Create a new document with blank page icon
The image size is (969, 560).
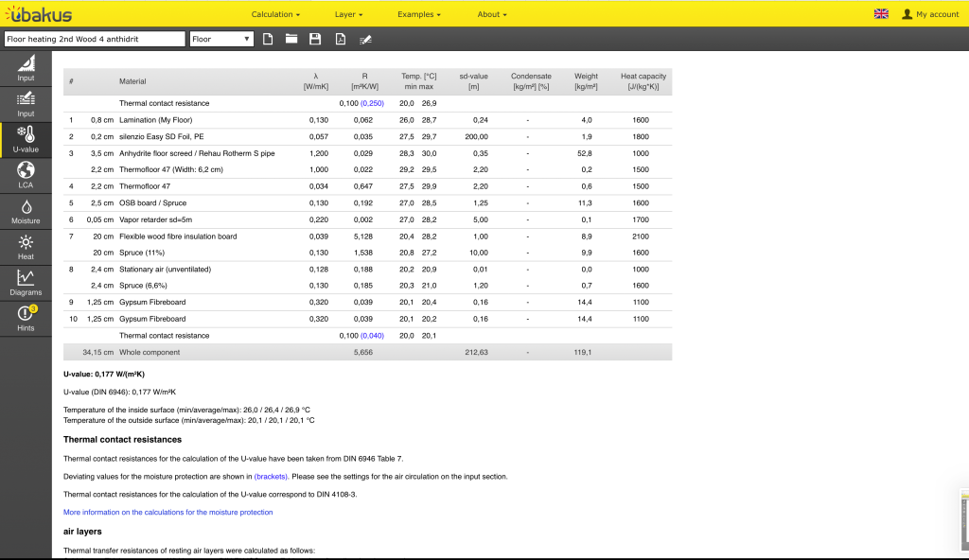point(268,39)
